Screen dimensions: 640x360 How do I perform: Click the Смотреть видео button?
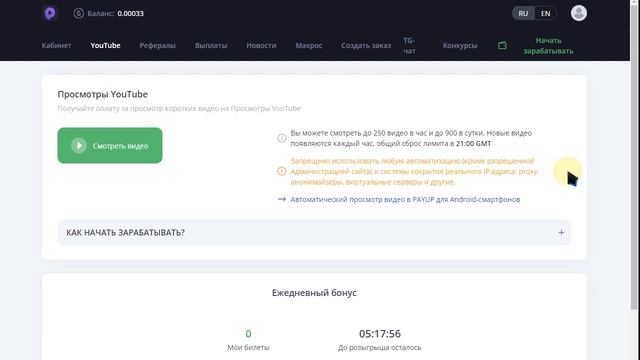(x=110, y=146)
